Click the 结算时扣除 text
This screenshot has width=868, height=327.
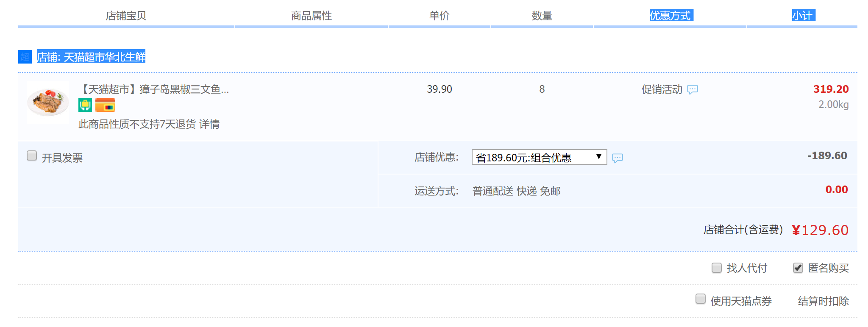(x=823, y=301)
